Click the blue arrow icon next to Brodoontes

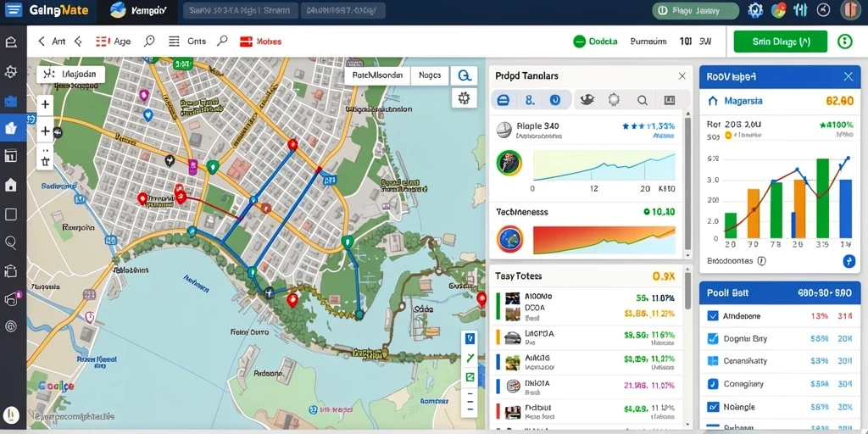point(849,261)
